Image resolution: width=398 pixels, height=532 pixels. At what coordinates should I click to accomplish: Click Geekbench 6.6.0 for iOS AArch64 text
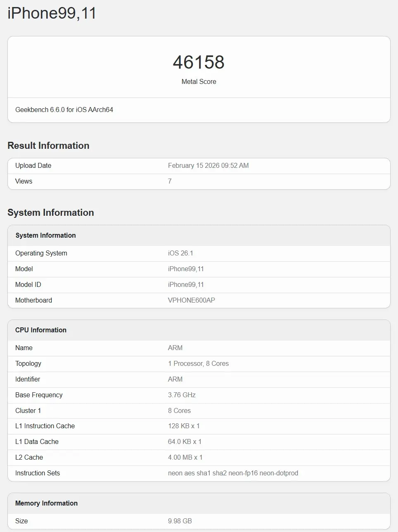click(64, 110)
